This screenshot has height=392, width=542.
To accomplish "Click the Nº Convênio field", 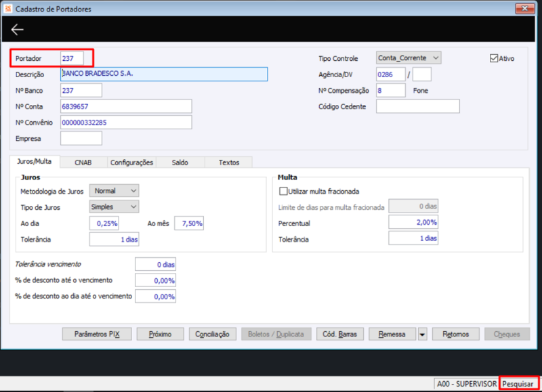I will [x=126, y=123].
